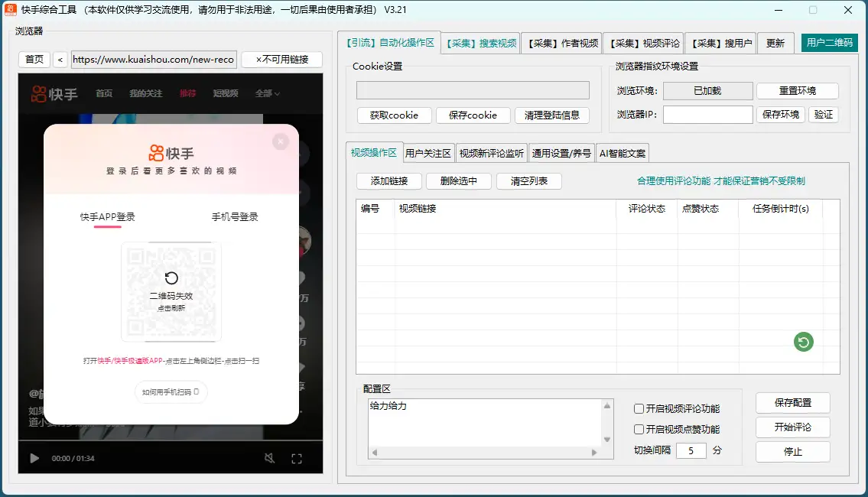The width and height of the screenshot is (868, 497).
Task: Click the video progress timeline
Action: pyautogui.click(x=168, y=443)
